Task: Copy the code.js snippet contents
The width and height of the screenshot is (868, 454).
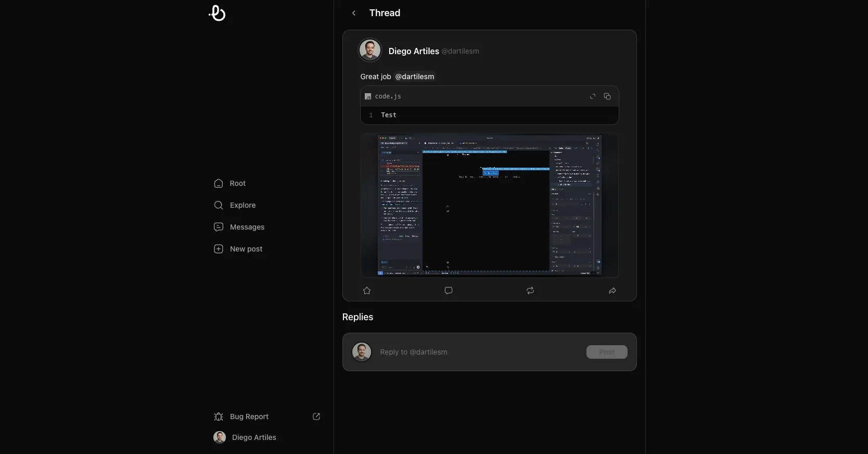Action: 607,96
